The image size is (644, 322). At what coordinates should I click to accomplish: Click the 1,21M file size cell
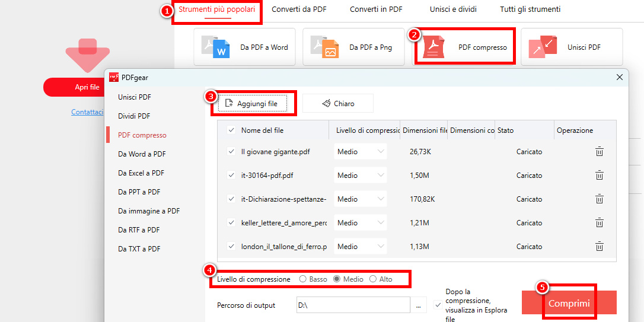point(419,223)
